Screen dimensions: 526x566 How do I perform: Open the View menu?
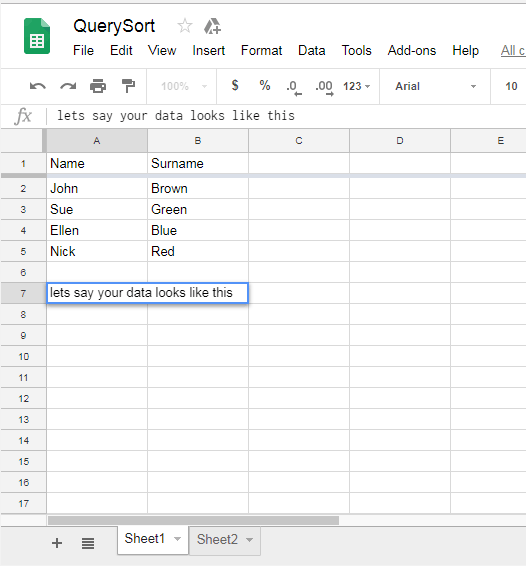162,51
